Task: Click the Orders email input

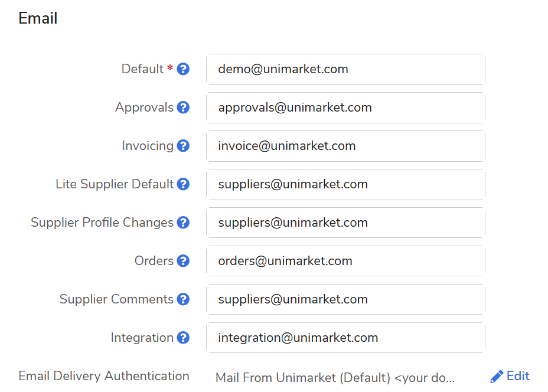Action: click(x=345, y=261)
